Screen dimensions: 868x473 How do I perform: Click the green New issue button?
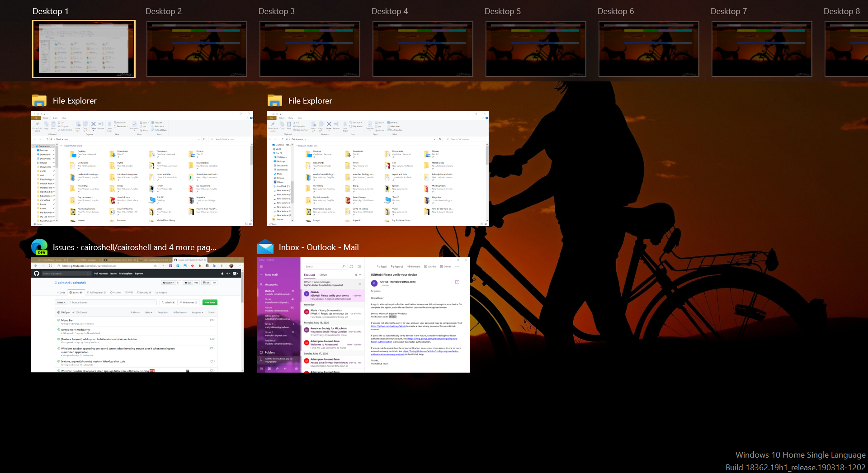pos(210,303)
